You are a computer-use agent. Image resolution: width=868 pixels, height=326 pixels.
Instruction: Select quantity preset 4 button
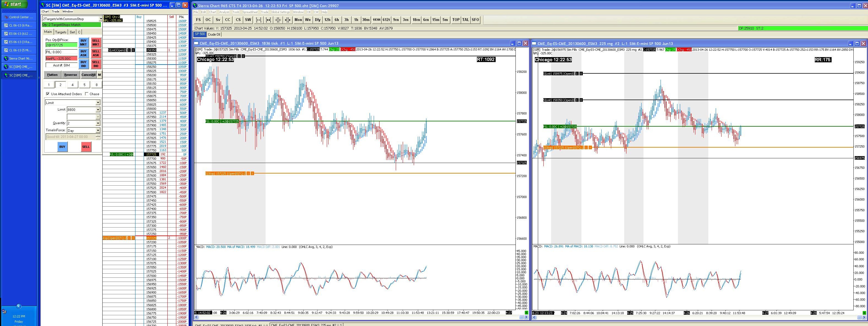[73, 85]
